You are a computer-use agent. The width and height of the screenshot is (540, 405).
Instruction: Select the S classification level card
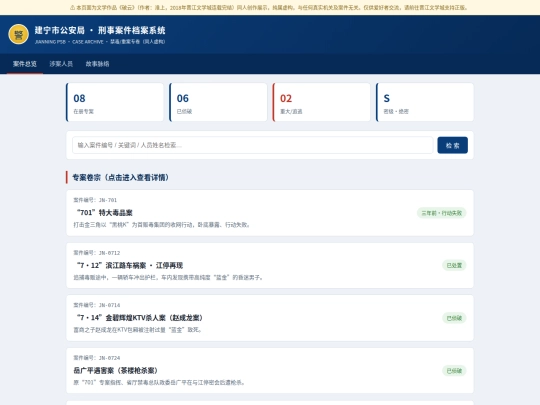coord(425,102)
